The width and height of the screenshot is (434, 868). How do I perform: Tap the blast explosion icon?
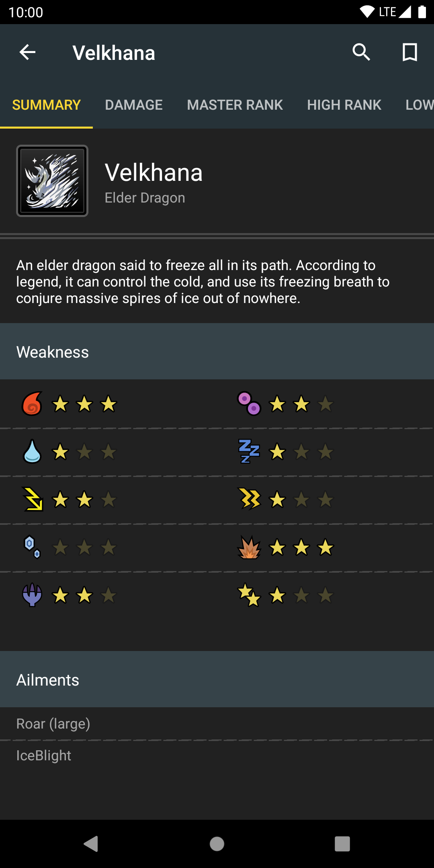pos(249,547)
